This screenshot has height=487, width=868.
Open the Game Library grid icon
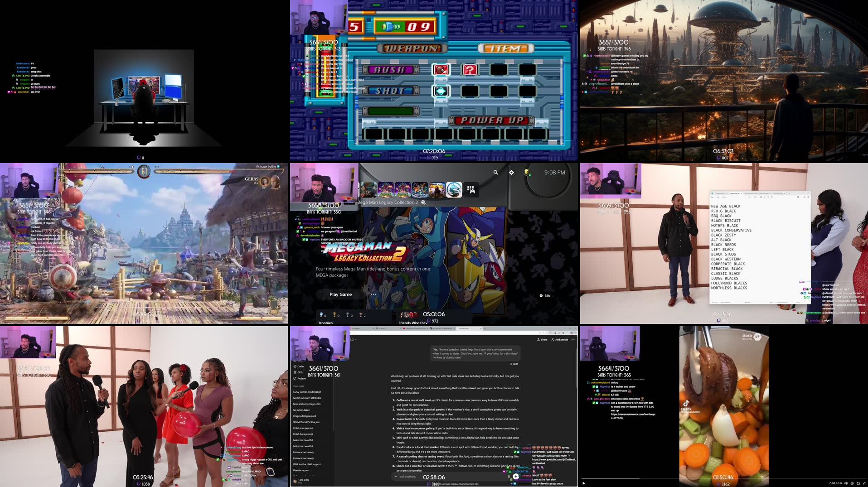point(470,190)
